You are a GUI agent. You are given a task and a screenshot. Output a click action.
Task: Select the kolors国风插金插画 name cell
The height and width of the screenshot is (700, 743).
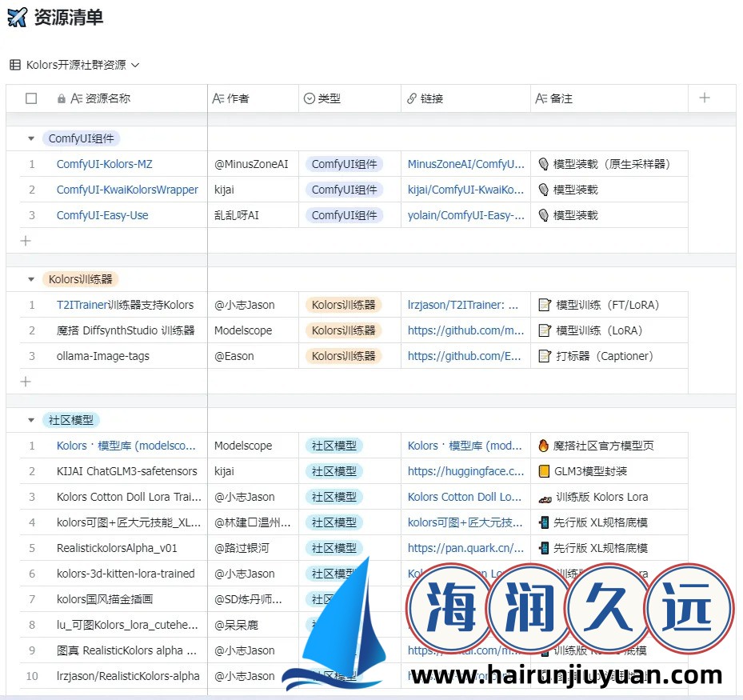point(105,599)
